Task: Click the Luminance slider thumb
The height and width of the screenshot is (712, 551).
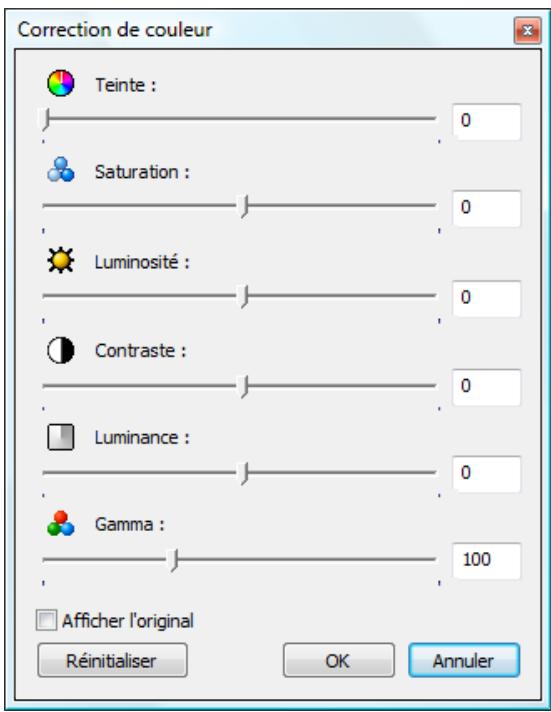Action: (x=245, y=474)
